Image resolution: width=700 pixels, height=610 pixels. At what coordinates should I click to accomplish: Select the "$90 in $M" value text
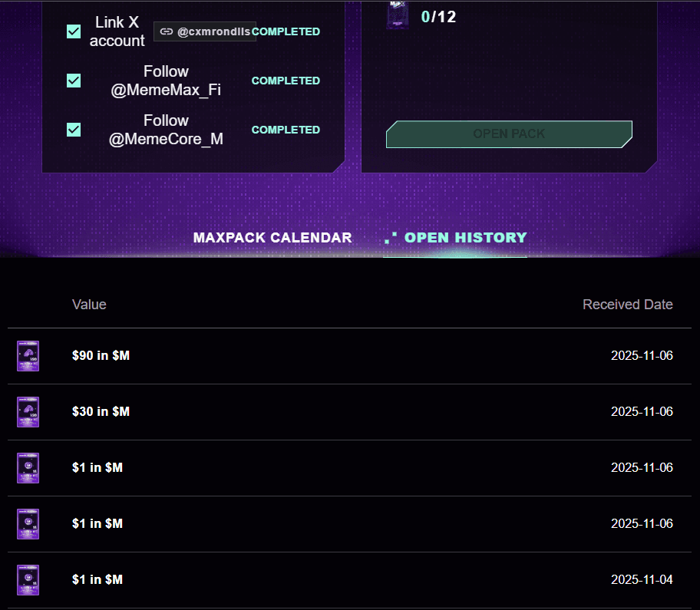click(x=101, y=356)
